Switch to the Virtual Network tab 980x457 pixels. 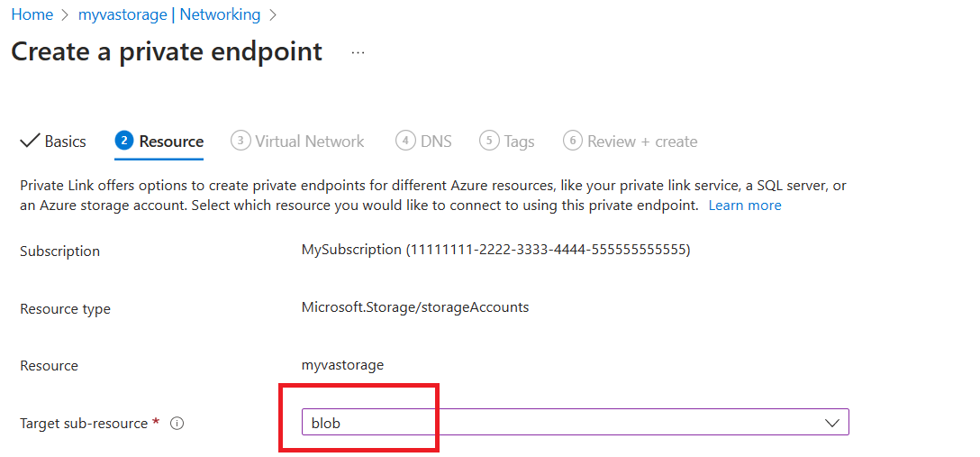click(309, 142)
